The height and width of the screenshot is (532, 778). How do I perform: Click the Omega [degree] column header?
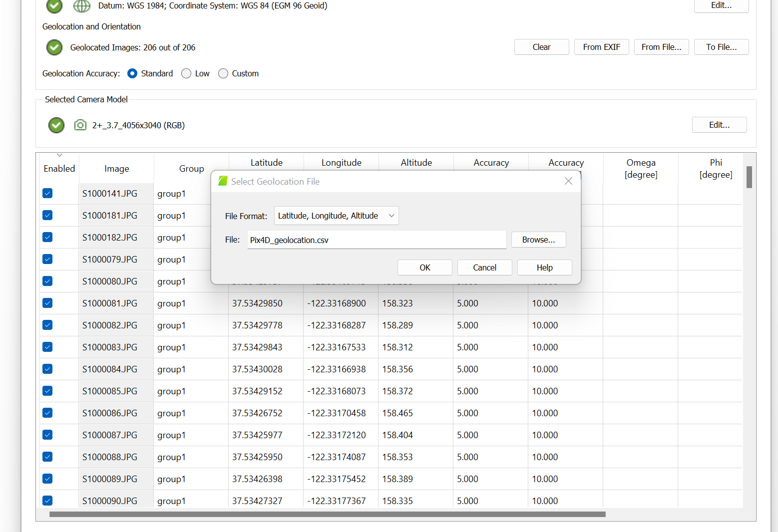pyautogui.click(x=641, y=169)
